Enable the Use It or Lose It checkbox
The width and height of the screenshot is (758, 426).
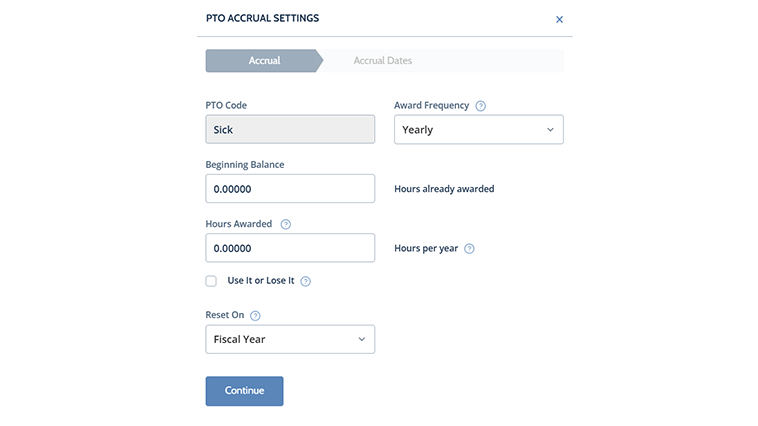coord(211,281)
